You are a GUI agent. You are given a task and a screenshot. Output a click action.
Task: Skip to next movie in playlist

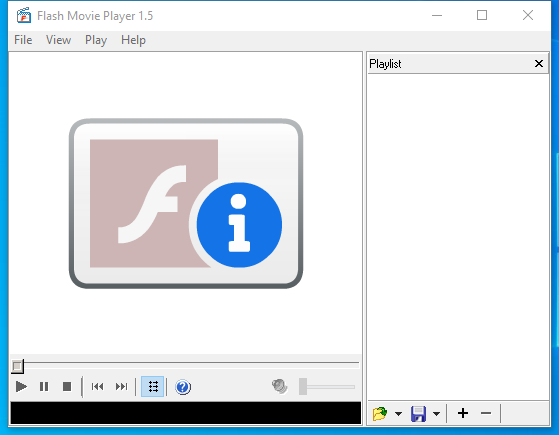121,387
